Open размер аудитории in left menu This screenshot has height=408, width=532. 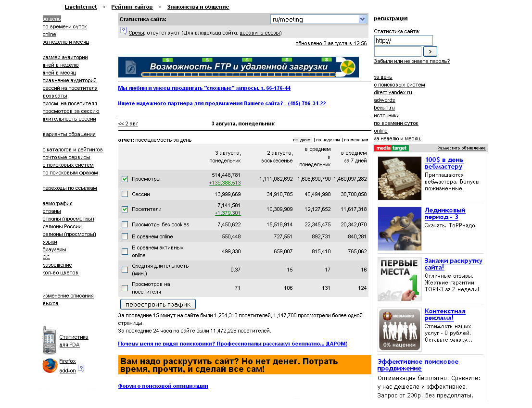(x=65, y=57)
